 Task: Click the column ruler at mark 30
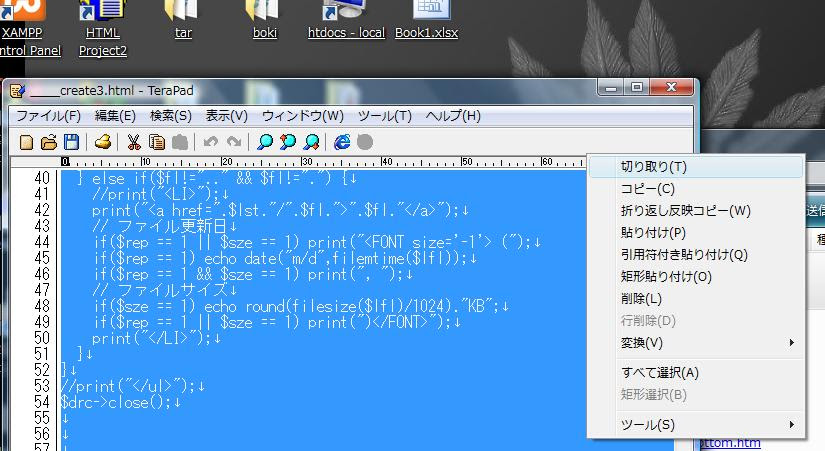click(306, 162)
